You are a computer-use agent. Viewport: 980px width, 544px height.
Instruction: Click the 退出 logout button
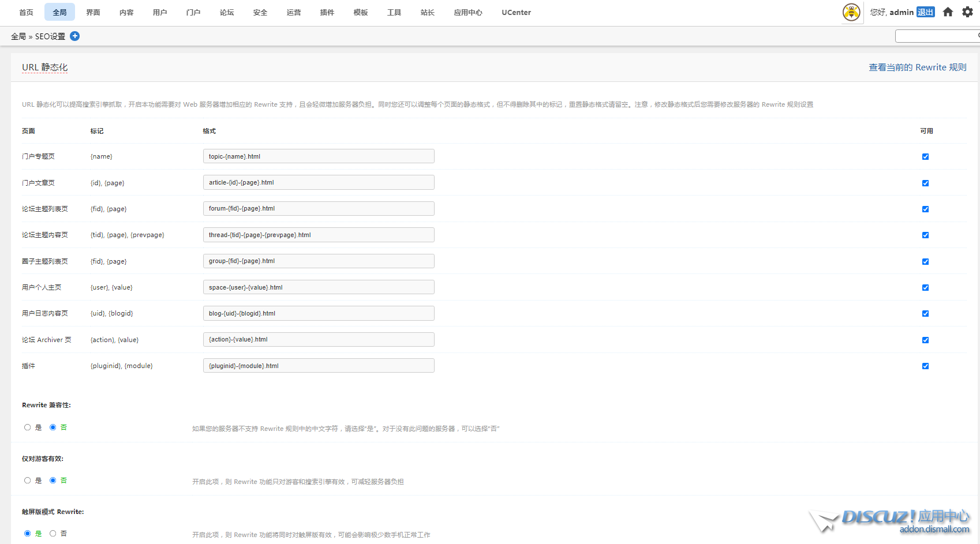pyautogui.click(x=925, y=12)
